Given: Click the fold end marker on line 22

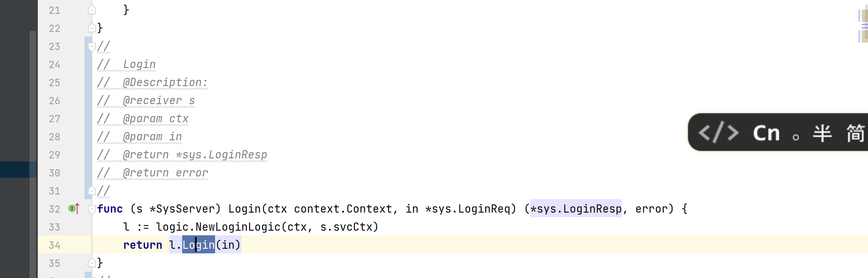Looking at the screenshot, I should pos(92,28).
